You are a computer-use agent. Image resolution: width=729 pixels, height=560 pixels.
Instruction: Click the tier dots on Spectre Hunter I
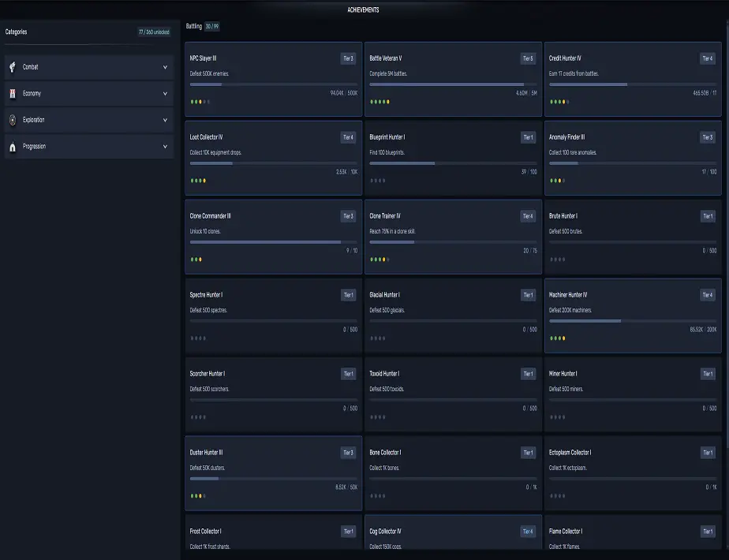198,338
